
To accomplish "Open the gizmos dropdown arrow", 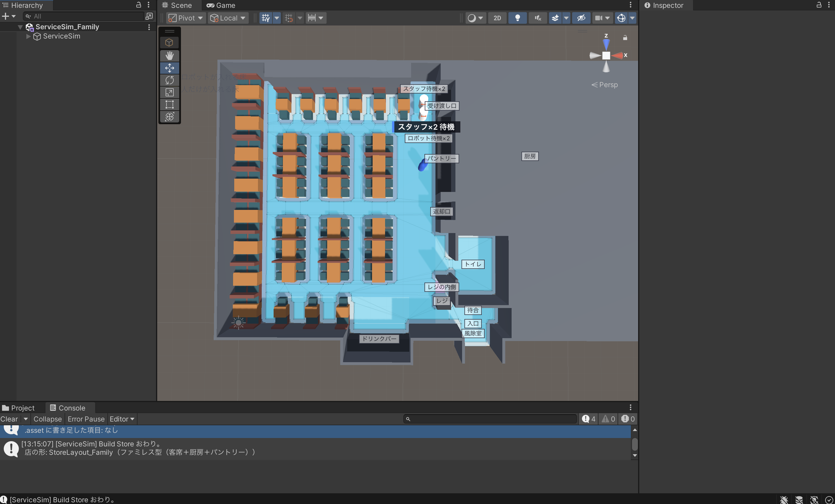I will tap(632, 18).
